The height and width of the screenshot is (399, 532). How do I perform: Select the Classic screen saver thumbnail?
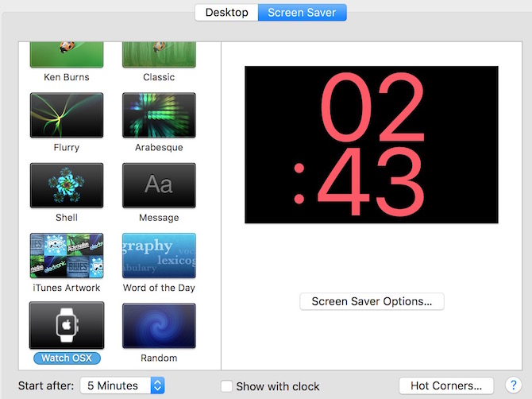pos(159,56)
